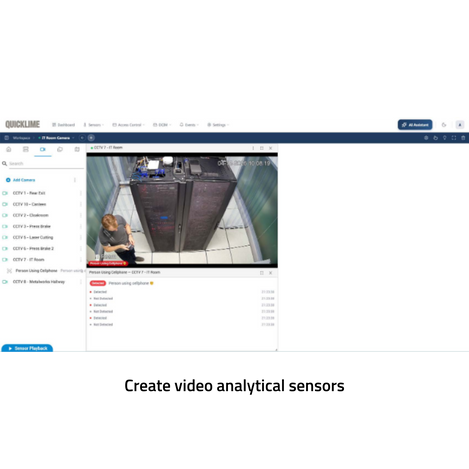Screen dimensions: 469x469
Task: Switch to the server rack tab in the sidebar
Action: click(x=26, y=149)
